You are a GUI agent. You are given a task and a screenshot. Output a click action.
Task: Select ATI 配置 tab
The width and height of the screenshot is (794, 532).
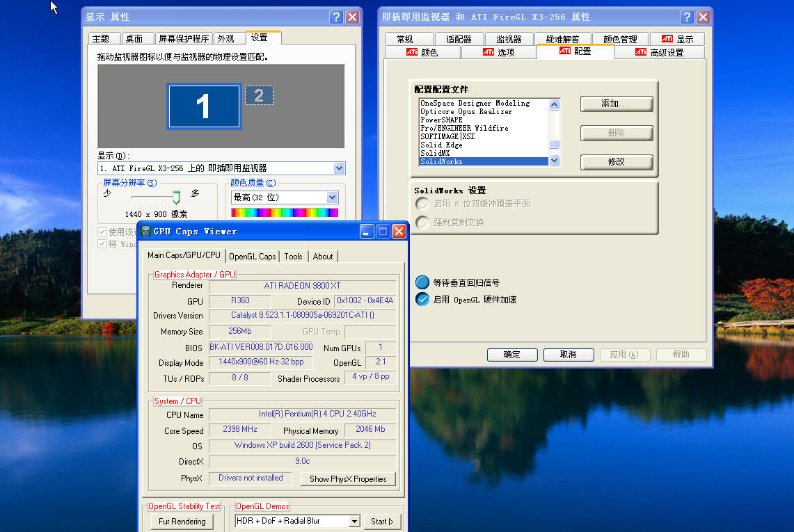tap(575, 51)
